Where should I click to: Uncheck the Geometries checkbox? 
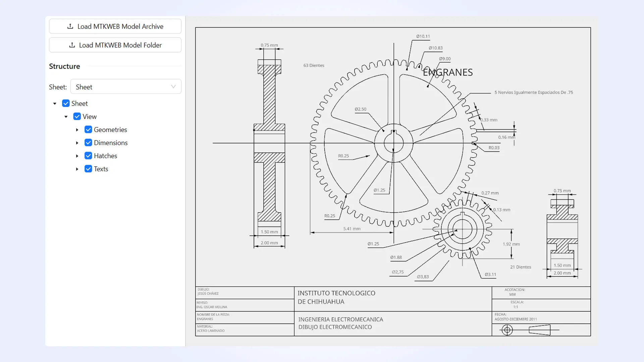coord(88,129)
